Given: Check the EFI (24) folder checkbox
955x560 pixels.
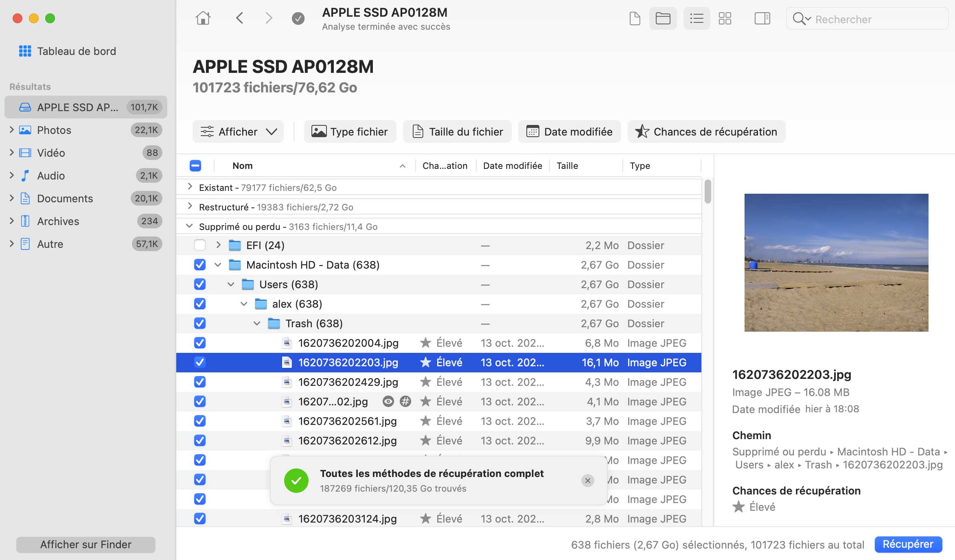Looking at the screenshot, I should (x=200, y=245).
